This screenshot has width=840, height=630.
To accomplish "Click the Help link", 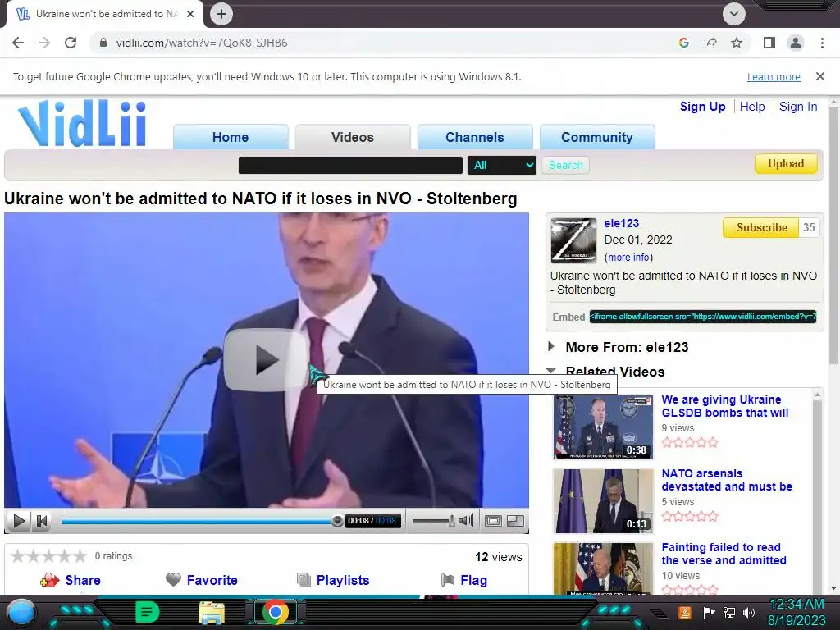I will tap(752, 107).
